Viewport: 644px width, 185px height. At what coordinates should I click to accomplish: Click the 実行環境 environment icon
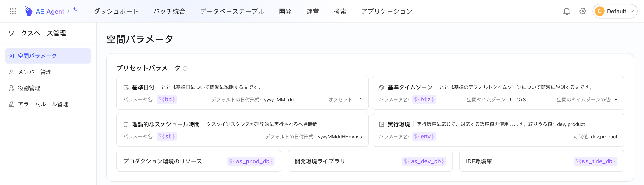[x=382, y=124]
